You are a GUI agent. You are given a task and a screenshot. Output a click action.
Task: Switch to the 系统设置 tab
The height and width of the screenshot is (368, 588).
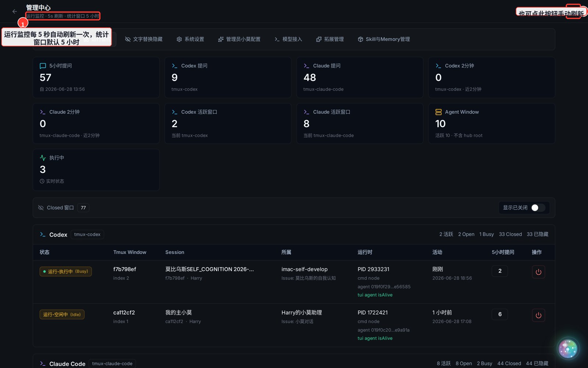(x=190, y=39)
